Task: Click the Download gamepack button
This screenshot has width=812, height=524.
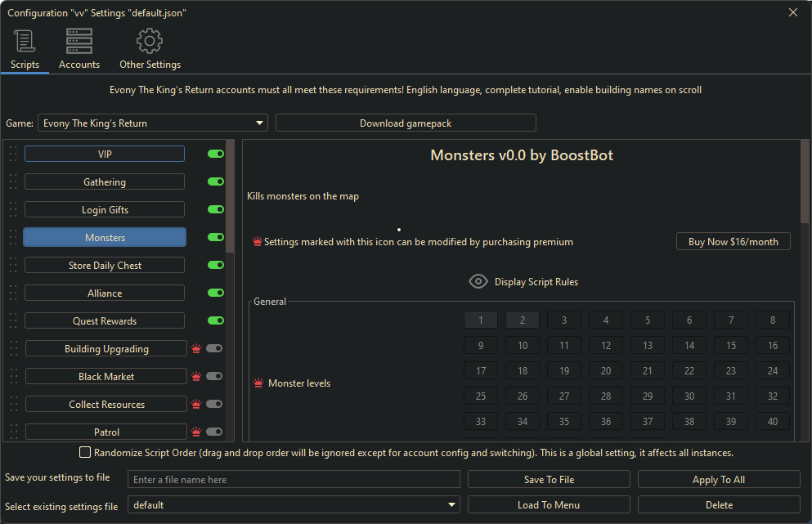Action: (x=406, y=123)
